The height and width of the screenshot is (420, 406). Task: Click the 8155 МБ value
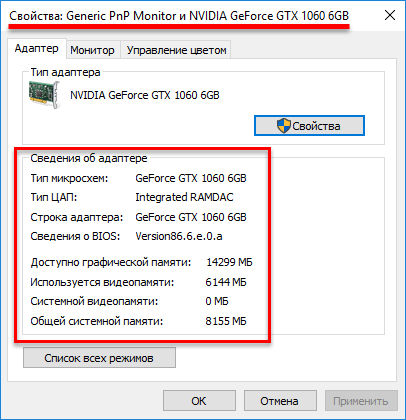point(226,321)
